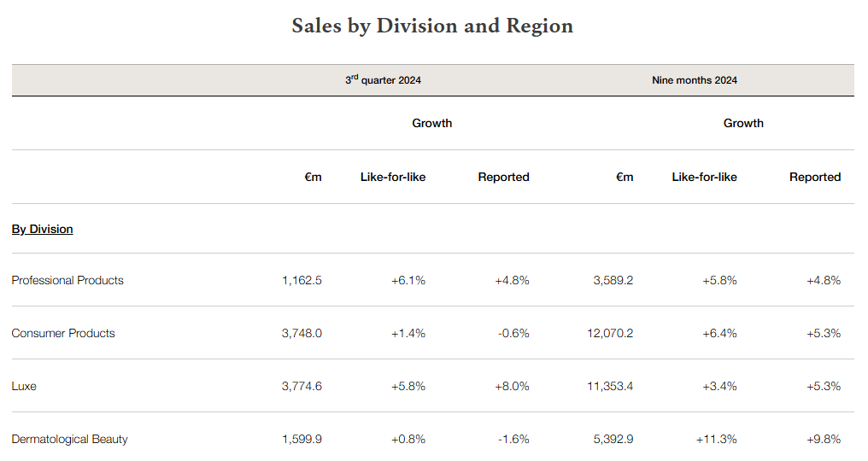Click the "Sales by Division and Region" title
The width and height of the screenshot is (868, 461).
click(x=432, y=26)
